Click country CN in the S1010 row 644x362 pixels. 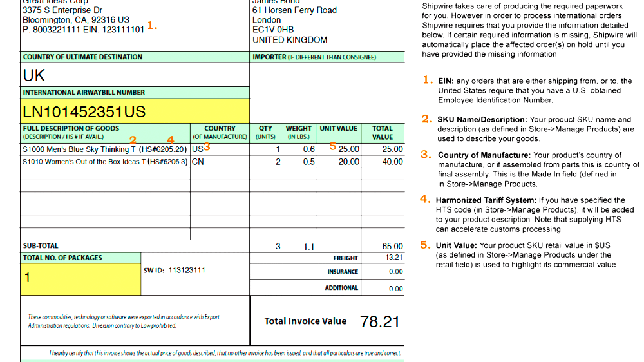tap(198, 162)
